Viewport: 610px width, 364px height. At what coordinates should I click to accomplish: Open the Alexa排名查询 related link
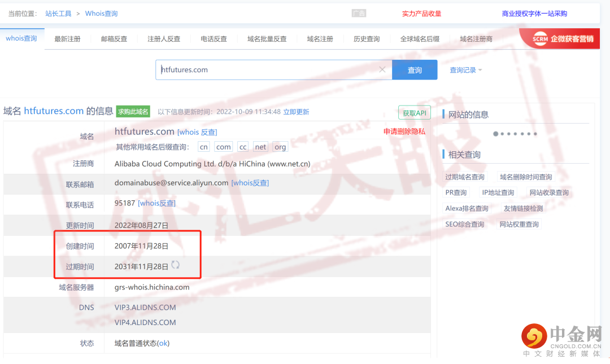click(467, 208)
